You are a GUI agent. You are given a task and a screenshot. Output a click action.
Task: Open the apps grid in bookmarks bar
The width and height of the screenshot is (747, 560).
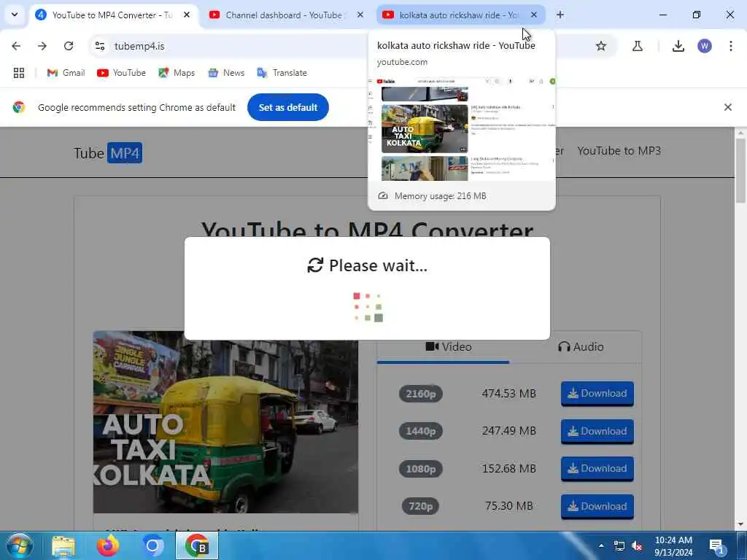coord(18,73)
